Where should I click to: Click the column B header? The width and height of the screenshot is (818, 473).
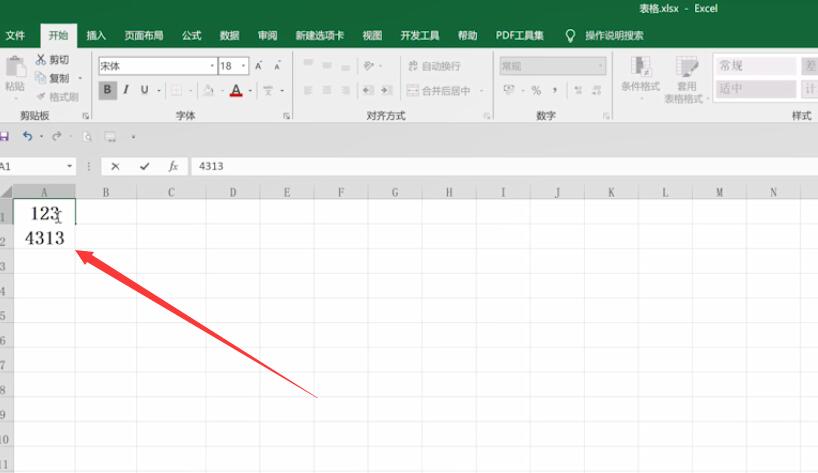[x=106, y=192]
